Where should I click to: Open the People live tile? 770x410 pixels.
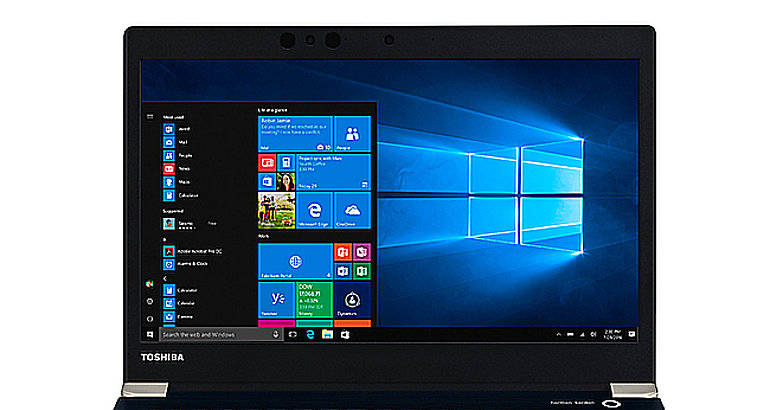pyautogui.click(x=353, y=134)
